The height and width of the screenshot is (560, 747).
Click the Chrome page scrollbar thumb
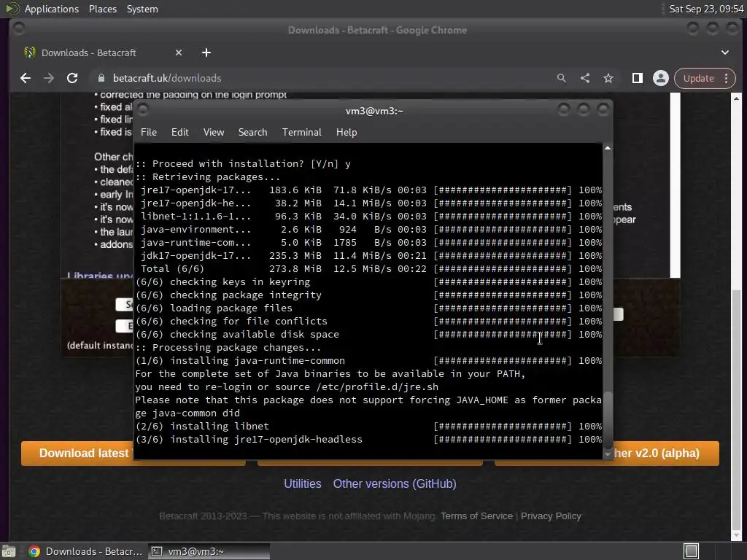[x=736, y=410]
